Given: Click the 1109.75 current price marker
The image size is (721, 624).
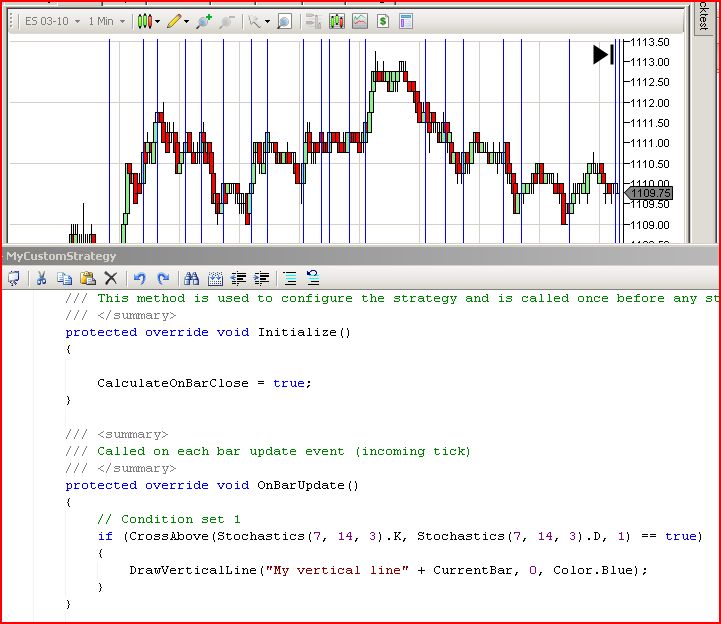Looking at the screenshot, I should (650, 193).
